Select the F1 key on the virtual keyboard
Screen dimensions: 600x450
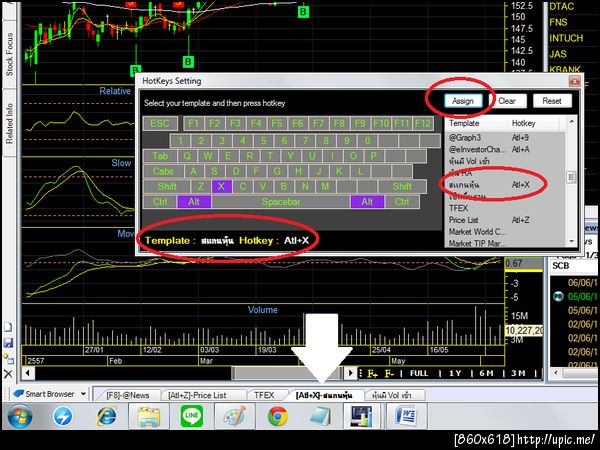point(194,124)
